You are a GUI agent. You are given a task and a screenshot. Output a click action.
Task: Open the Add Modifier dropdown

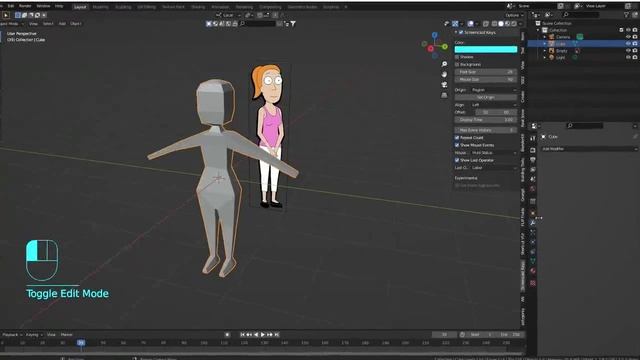(589, 149)
